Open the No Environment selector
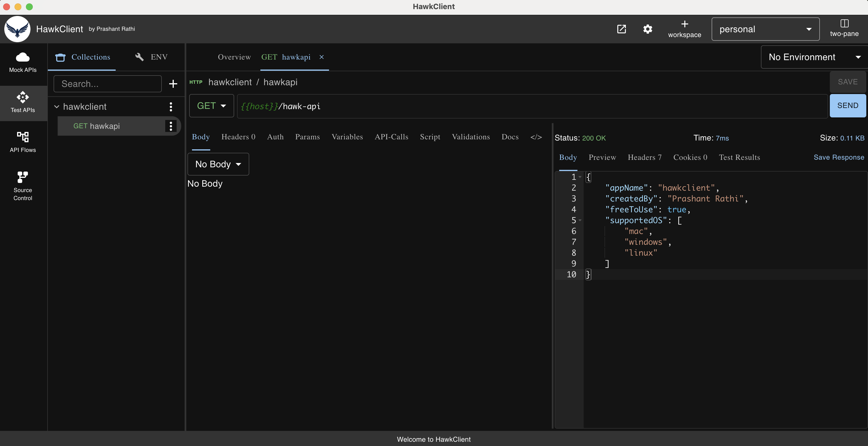This screenshot has height=446, width=868. [x=813, y=57]
